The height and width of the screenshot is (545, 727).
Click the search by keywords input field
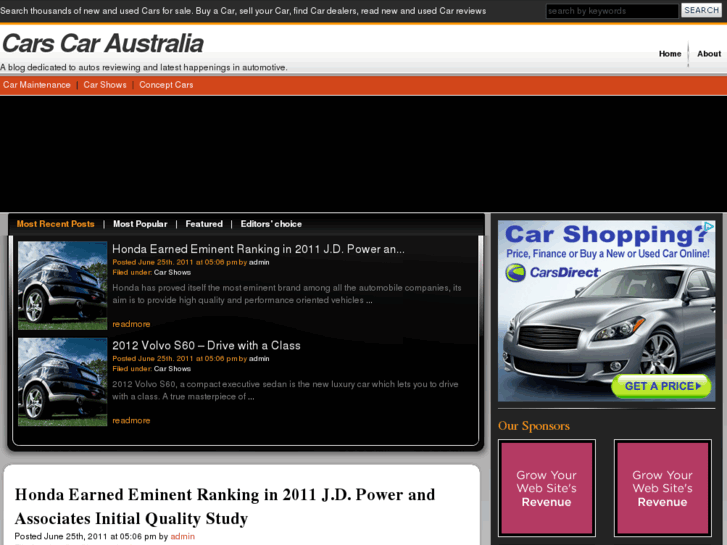pos(612,11)
